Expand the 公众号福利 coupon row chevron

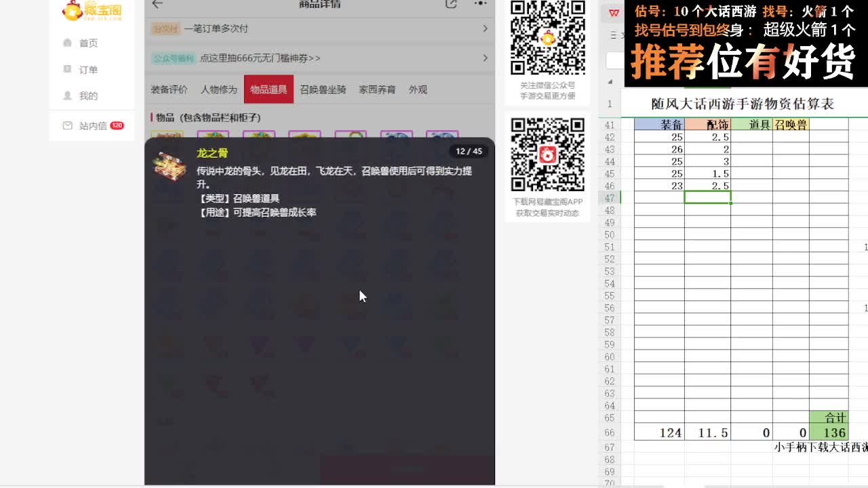pyautogui.click(x=487, y=58)
